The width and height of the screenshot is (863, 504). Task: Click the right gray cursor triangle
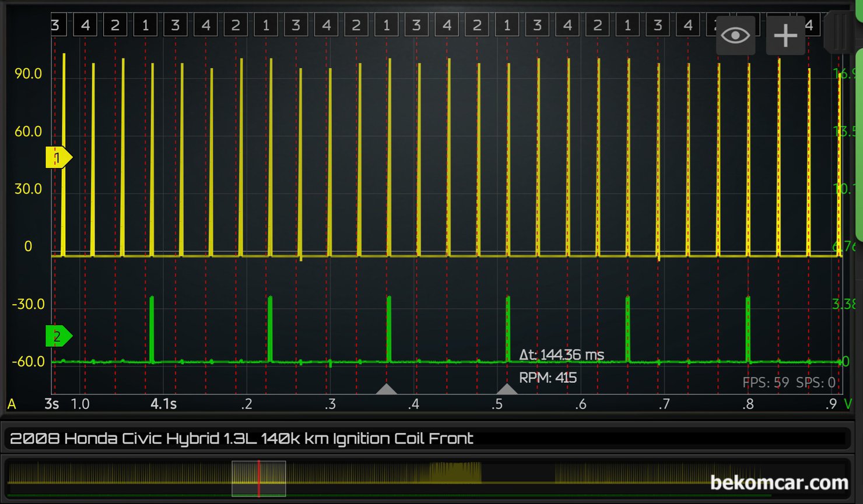pos(507,389)
